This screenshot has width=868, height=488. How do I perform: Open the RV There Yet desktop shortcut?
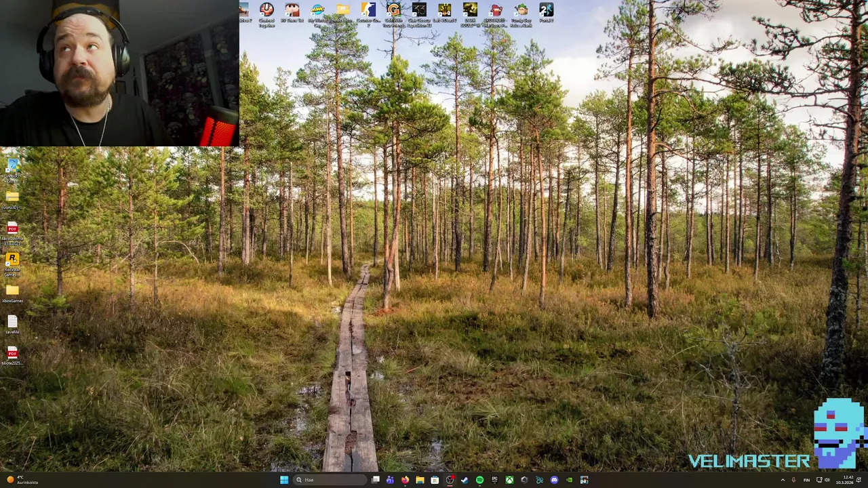point(292,12)
